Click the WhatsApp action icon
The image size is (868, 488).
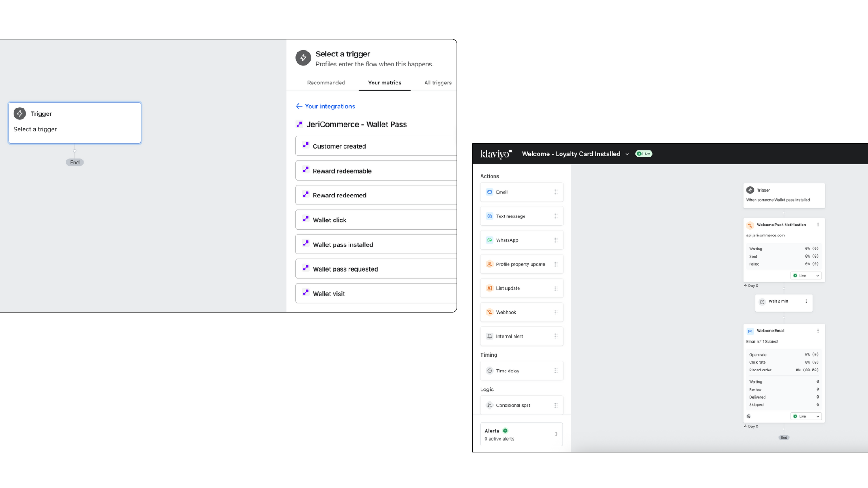click(x=490, y=240)
